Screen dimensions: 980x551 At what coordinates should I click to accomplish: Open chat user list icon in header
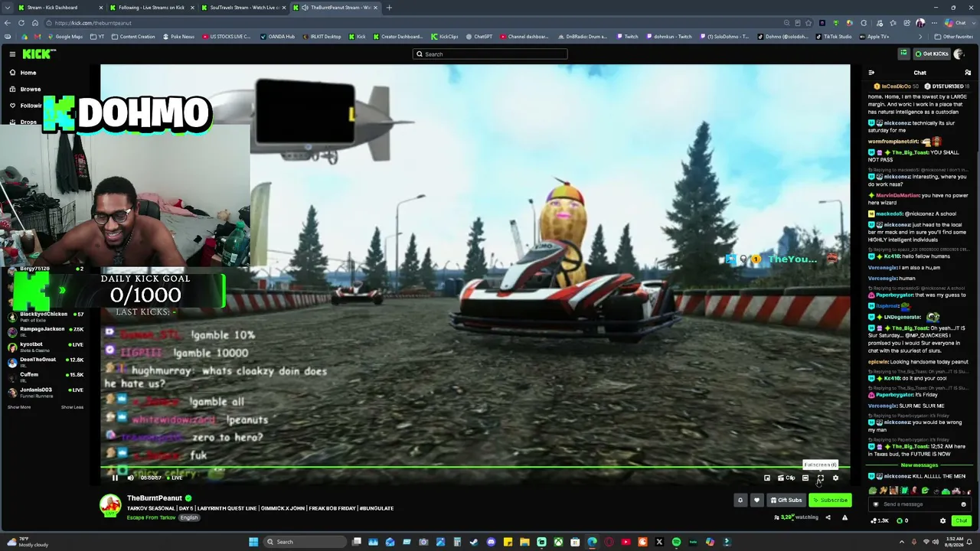click(968, 73)
